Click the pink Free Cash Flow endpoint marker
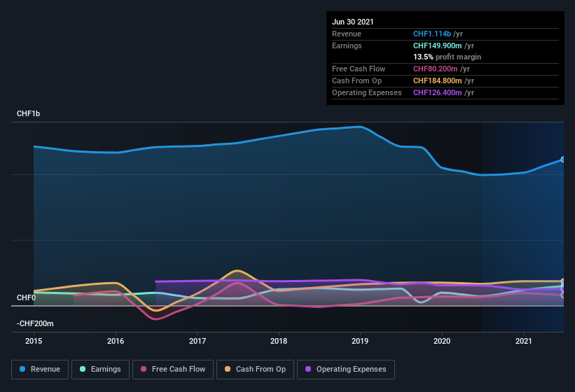This screenshot has height=392, width=575. tap(563, 295)
